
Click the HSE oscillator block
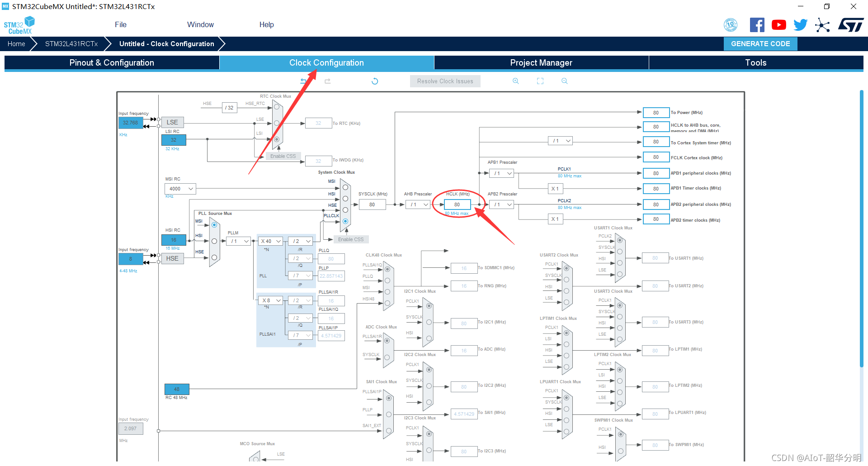click(172, 258)
